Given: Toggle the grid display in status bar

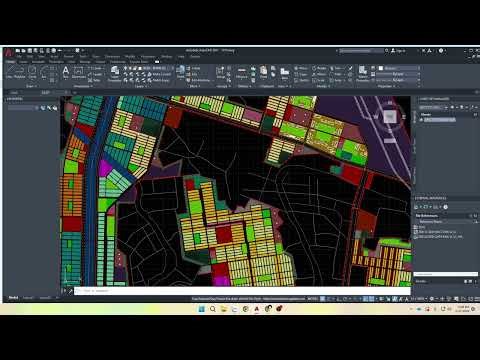Looking at the screenshot, I should tap(322, 299).
